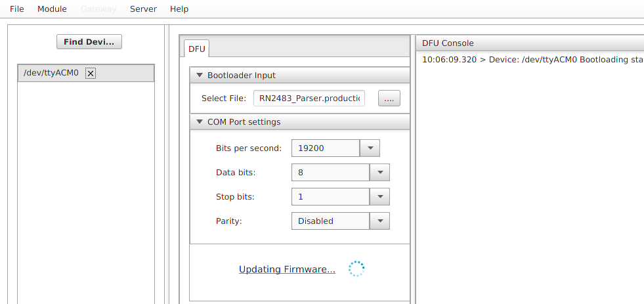Click the Updating Firmware link
Viewport: 644px width, 304px height.
287,269
